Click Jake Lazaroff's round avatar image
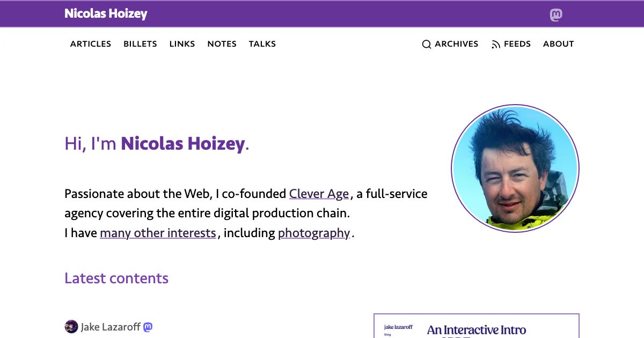Viewport: 644px width, 338px height. click(71, 326)
